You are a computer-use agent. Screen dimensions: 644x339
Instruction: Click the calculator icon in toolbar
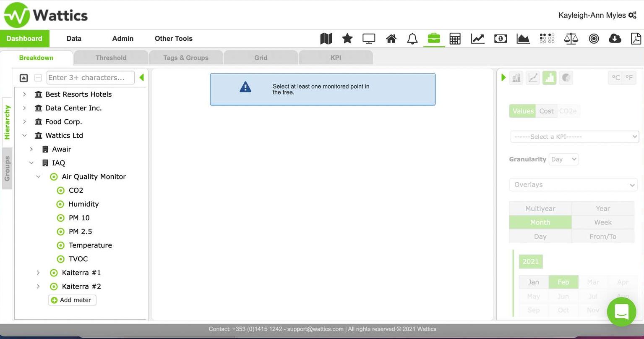click(455, 39)
